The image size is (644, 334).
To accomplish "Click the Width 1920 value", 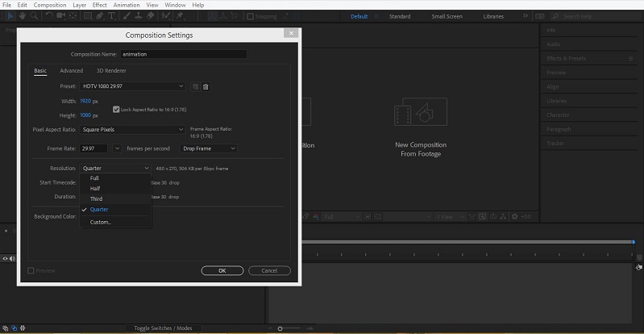I will (x=85, y=101).
